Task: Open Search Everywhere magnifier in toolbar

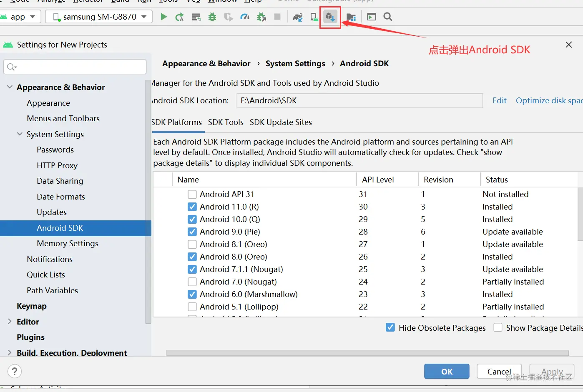Action: [x=388, y=17]
